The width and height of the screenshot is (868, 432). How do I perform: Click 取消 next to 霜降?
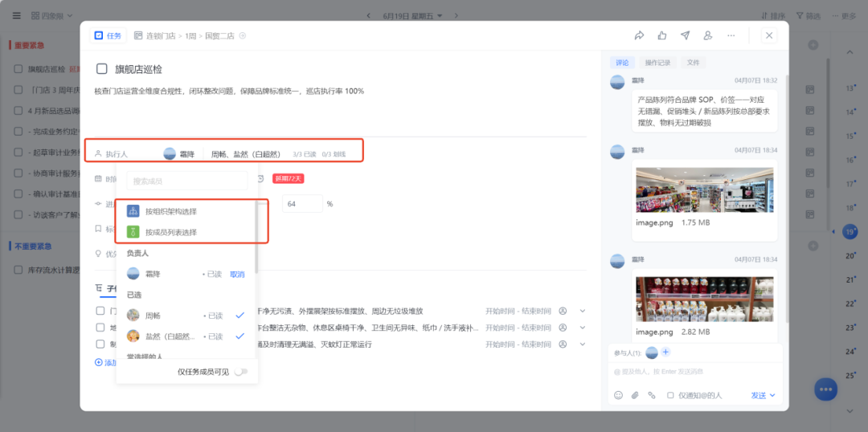click(237, 274)
